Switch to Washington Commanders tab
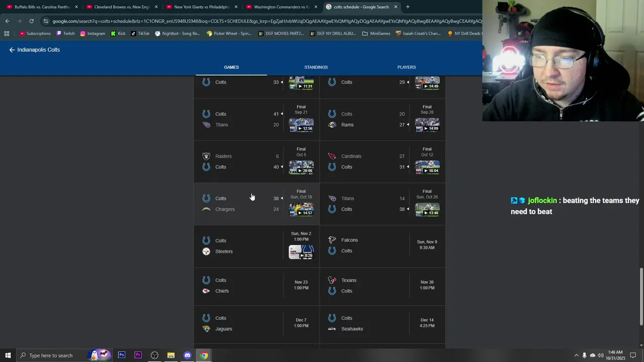Image resolution: width=644 pixels, height=362 pixels. [x=282, y=7]
